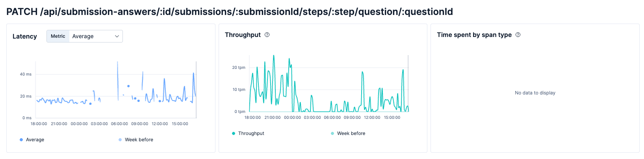This screenshot has width=644, height=159.
Task: Click the light teal Week before dot under Throughput
Action: [x=332, y=133]
